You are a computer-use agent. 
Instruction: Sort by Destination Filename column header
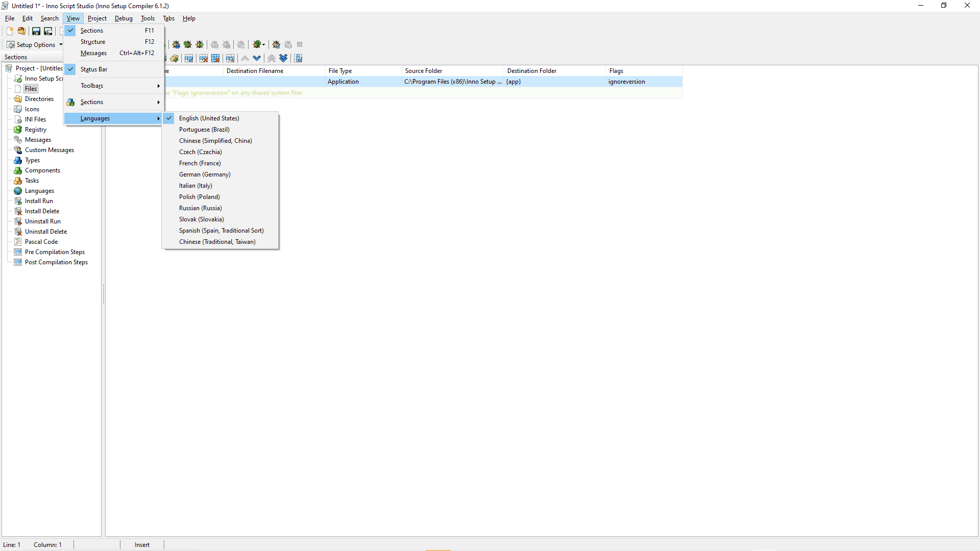pos(275,71)
